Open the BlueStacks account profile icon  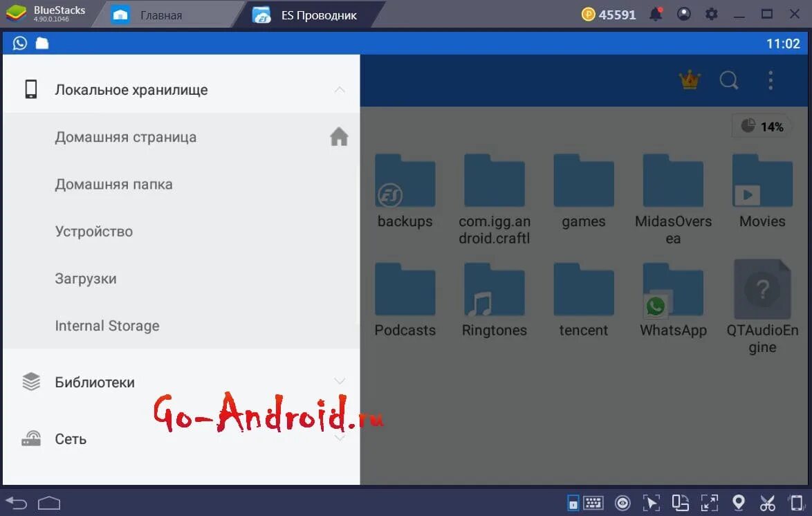click(683, 15)
